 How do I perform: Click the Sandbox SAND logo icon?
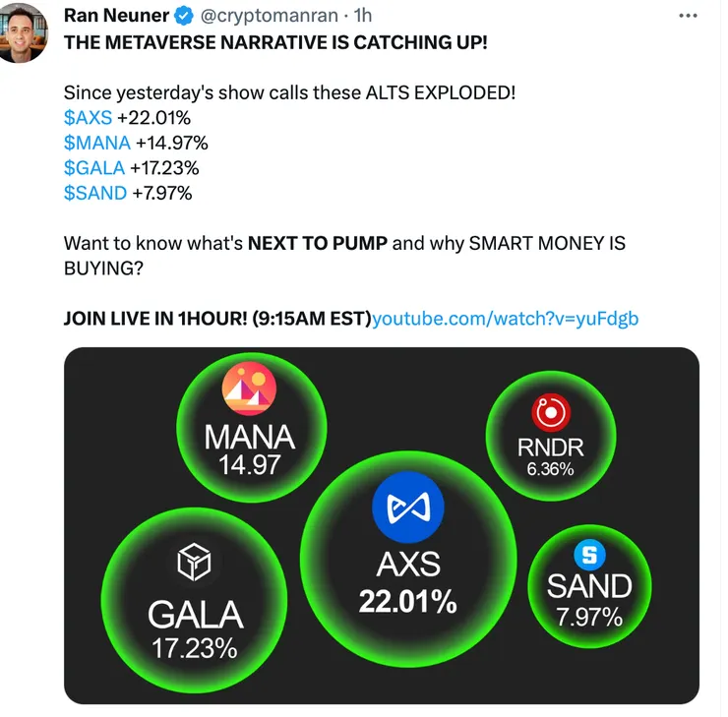[589, 555]
